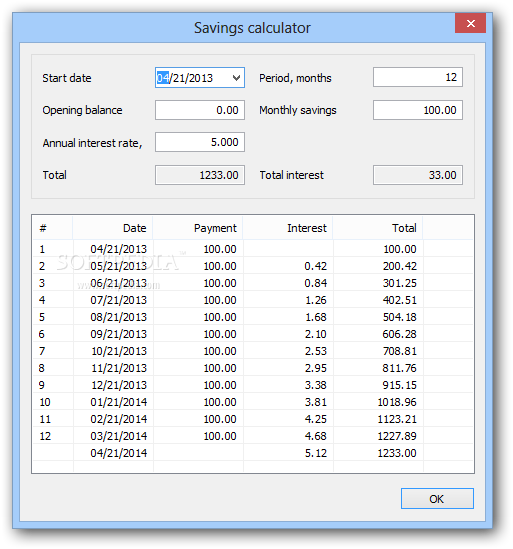Click the interest value 3.81
This screenshot has width=513, height=549.
[316, 402]
